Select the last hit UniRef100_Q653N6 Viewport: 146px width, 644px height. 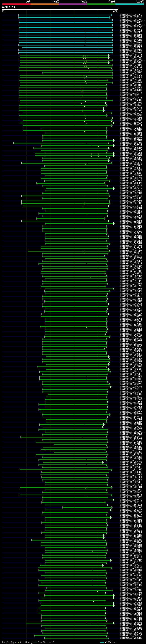(131, 638)
